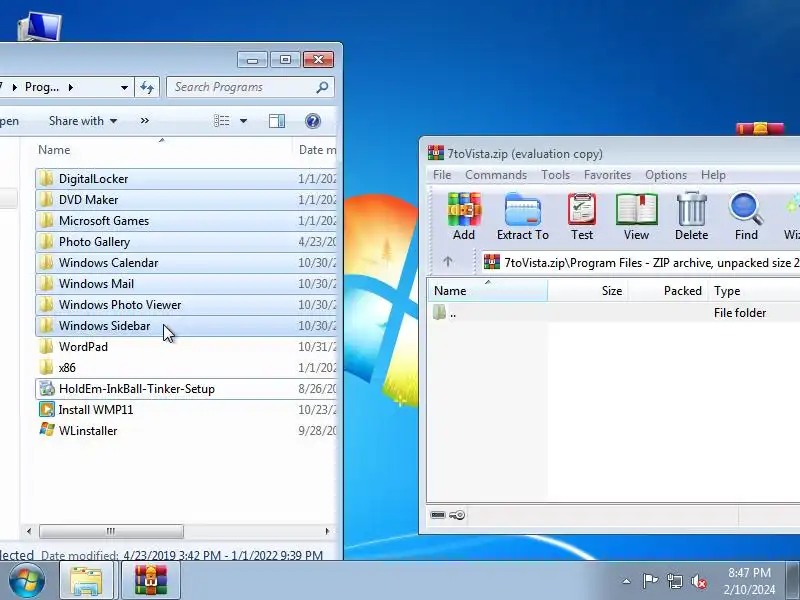Click the Find magnifier tool in WinRAR
Screen dimensions: 800x600
click(746, 216)
